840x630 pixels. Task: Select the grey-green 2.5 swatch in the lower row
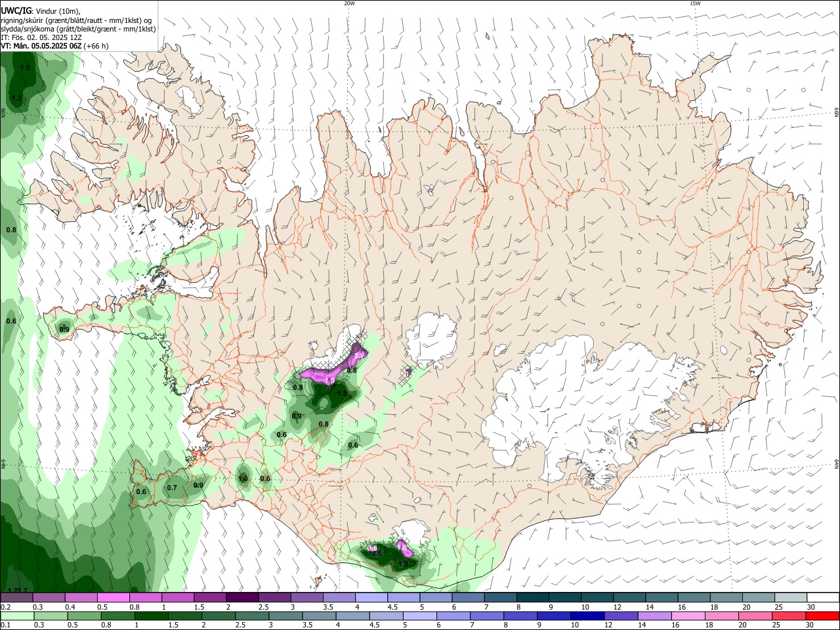click(252, 616)
